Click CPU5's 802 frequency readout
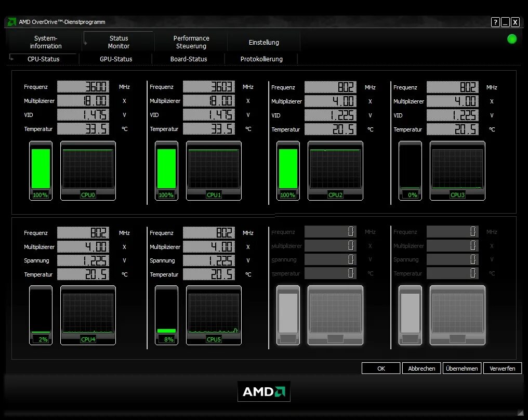 (209, 233)
